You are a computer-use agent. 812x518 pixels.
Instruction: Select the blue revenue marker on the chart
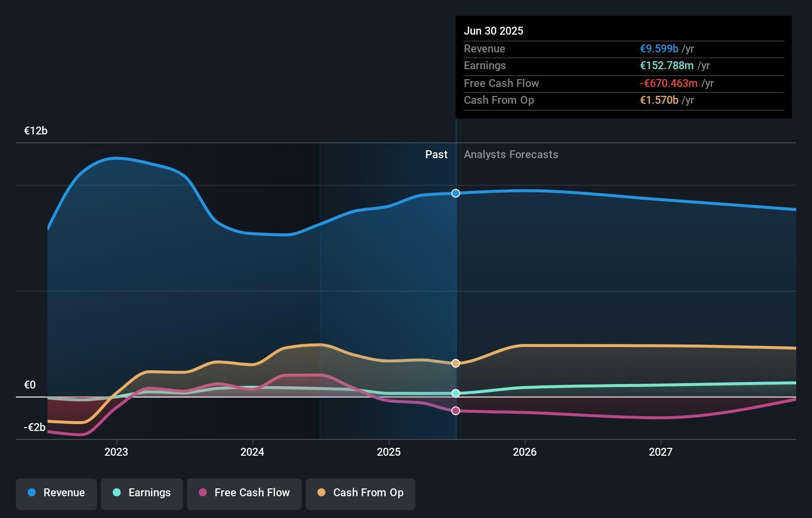(455, 193)
